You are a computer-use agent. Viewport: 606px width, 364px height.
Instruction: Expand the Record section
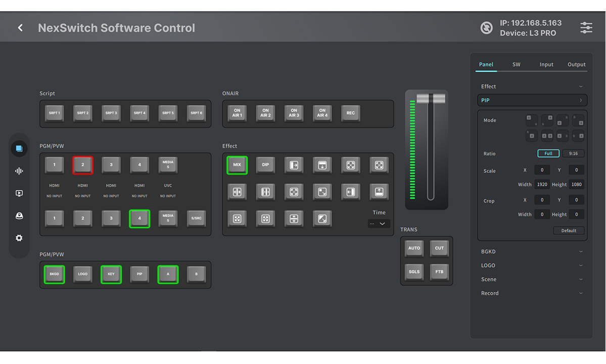(x=532, y=293)
